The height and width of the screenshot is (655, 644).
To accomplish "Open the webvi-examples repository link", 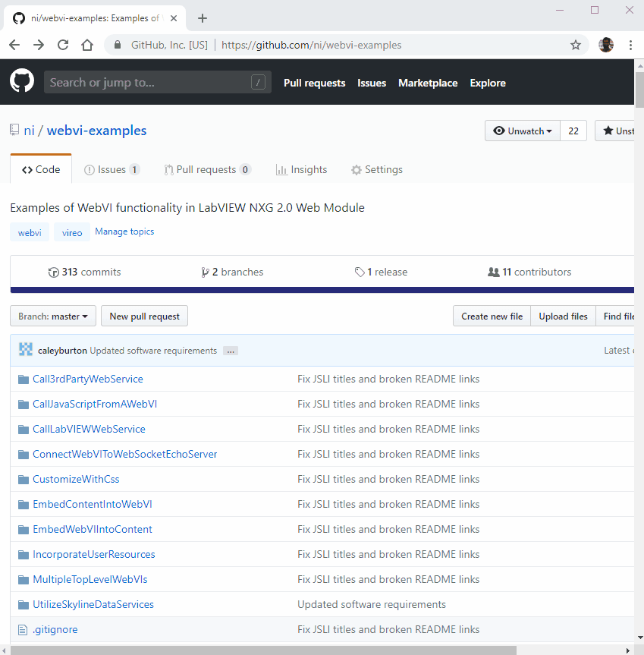I will 96,131.
